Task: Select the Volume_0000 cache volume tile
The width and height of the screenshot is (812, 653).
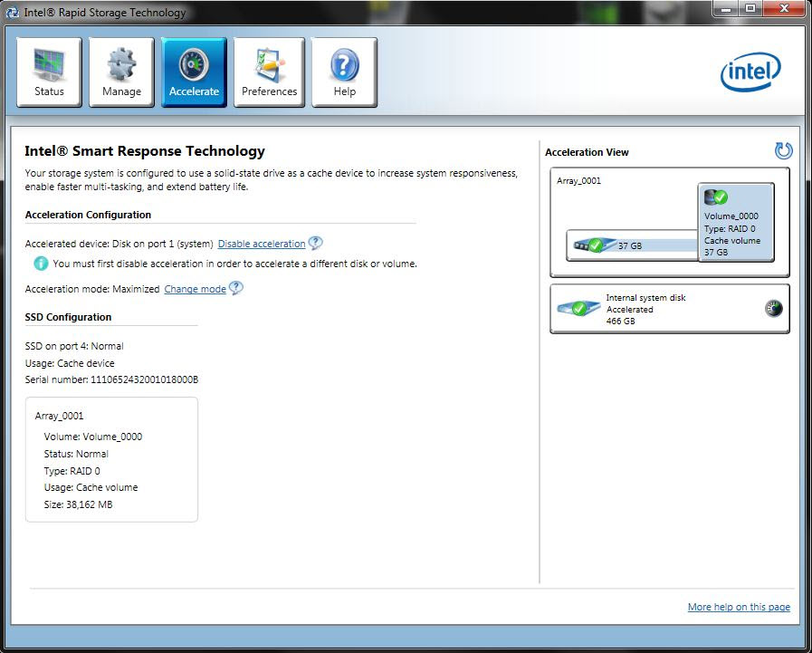Action: (x=736, y=222)
